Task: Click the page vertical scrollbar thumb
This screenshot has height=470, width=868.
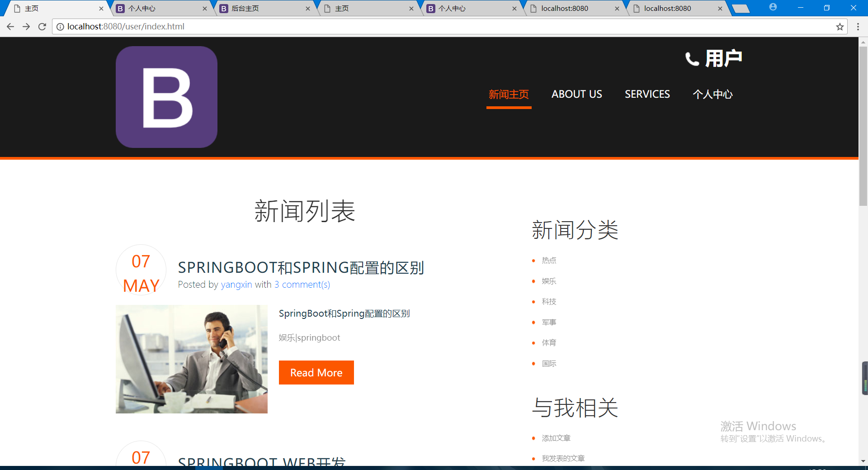Action: 863,126
